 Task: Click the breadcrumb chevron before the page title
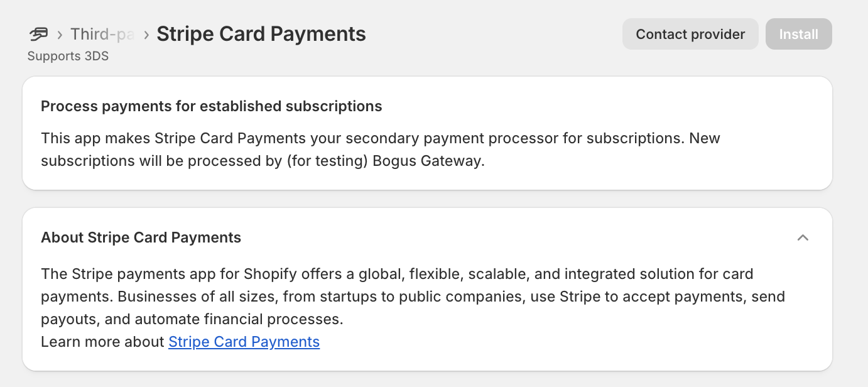146,35
